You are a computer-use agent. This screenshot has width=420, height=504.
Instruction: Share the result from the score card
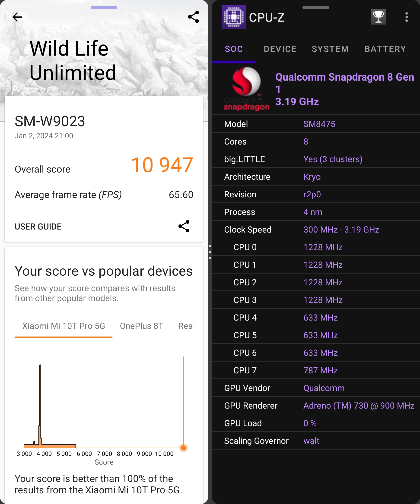click(184, 226)
